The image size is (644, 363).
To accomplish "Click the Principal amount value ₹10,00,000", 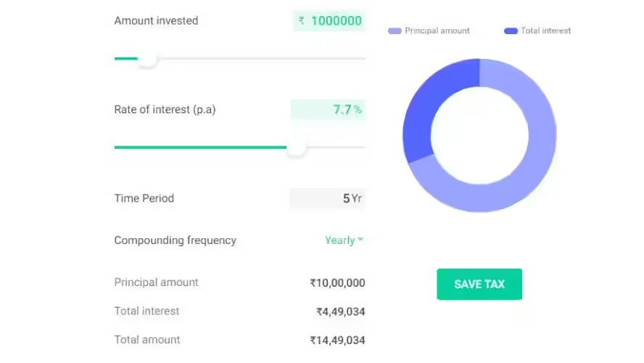I will 337,283.
